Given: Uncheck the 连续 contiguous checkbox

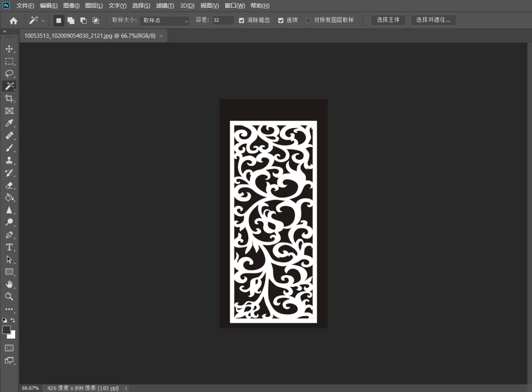Looking at the screenshot, I should [281, 20].
